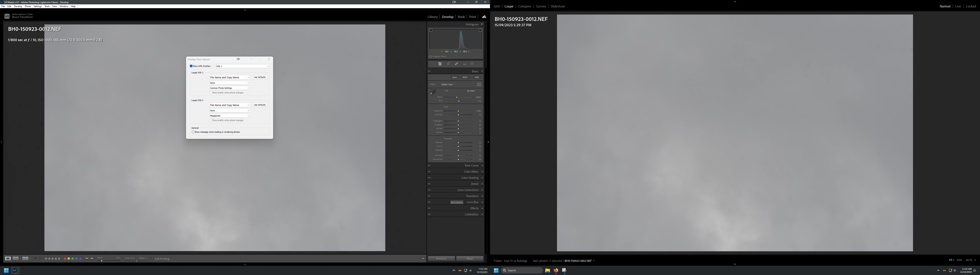
Task: Switch to the Library module
Action: pyautogui.click(x=432, y=17)
